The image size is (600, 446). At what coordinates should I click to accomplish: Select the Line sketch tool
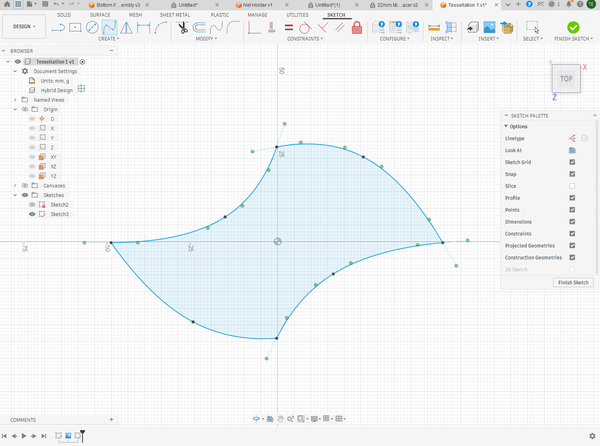[x=58, y=28]
